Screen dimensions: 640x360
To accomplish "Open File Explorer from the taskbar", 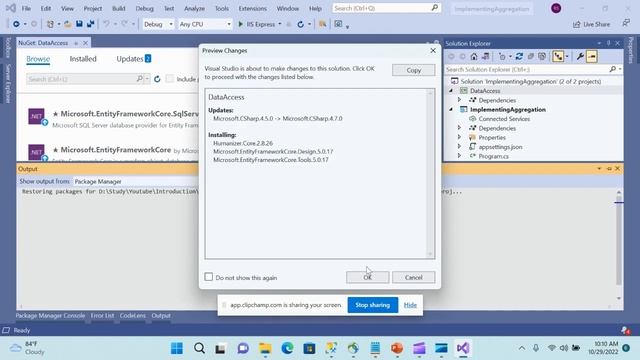I will 265,348.
